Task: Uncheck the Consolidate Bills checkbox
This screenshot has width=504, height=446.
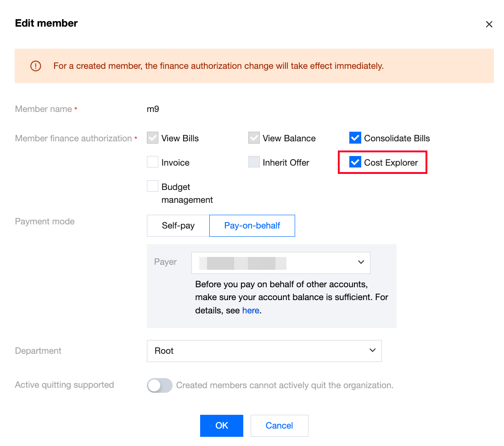Action: coord(355,138)
